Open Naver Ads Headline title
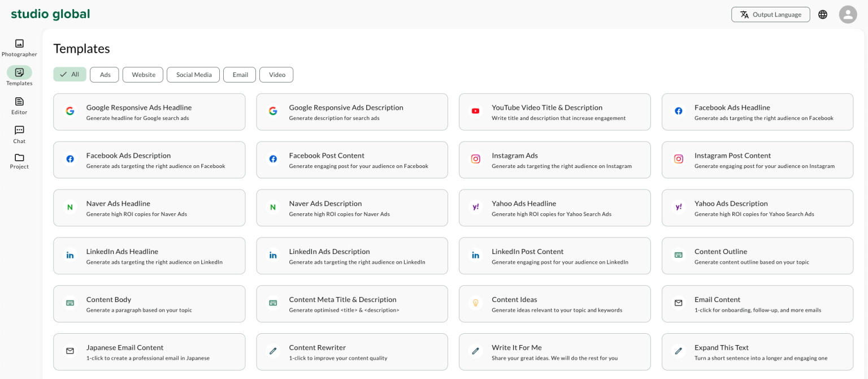The image size is (868, 379). (118, 204)
